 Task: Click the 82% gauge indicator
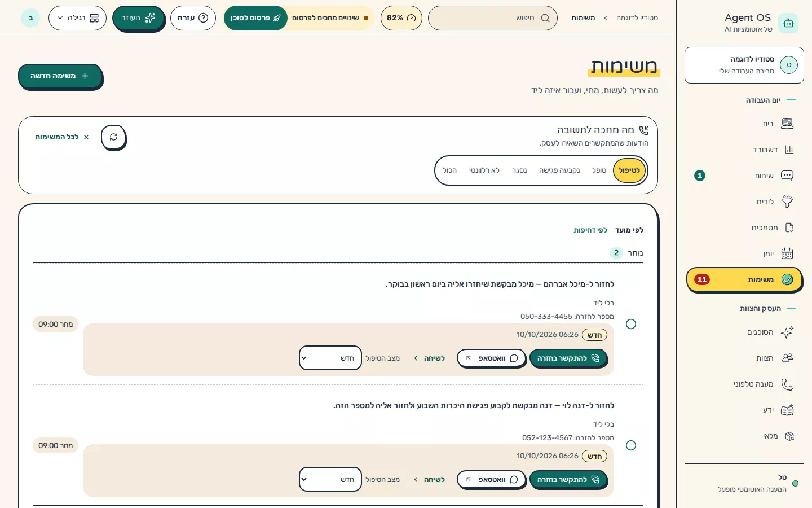[x=401, y=18]
